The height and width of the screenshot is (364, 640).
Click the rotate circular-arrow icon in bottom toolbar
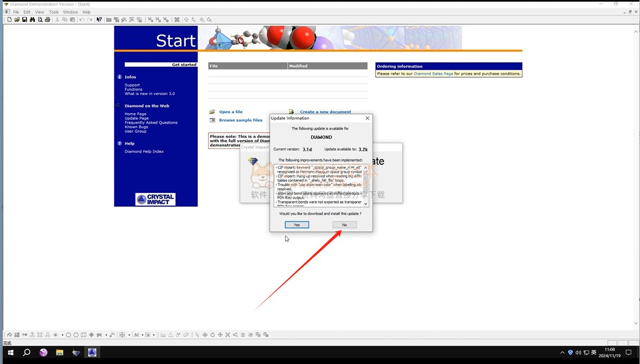[x=213, y=335]
